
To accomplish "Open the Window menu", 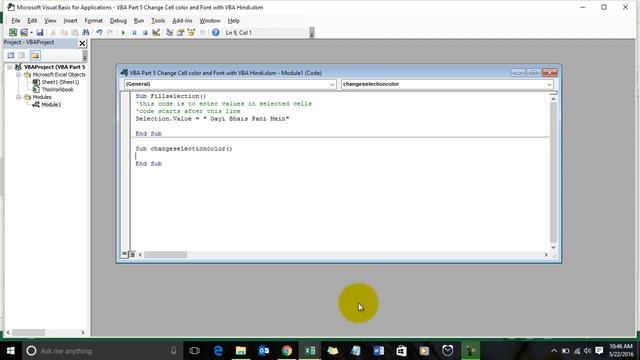I will 210,20.
